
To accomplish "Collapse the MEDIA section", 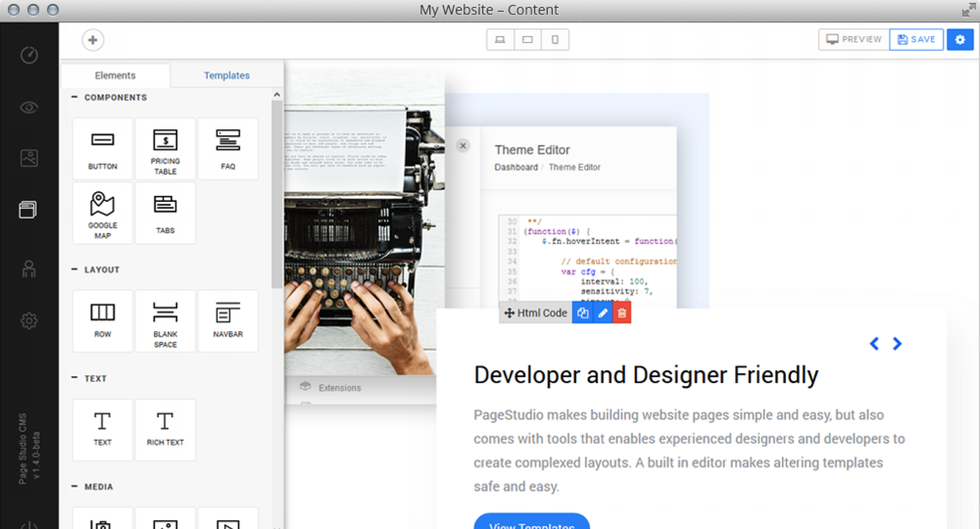I will pos(92,486).
